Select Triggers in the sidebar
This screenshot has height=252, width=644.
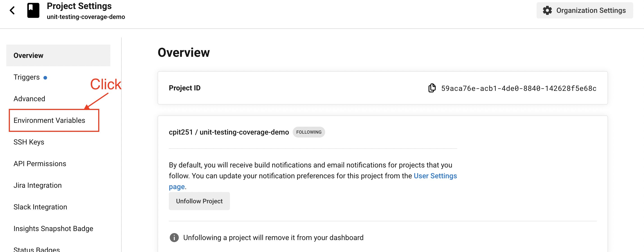coord(26,77)
